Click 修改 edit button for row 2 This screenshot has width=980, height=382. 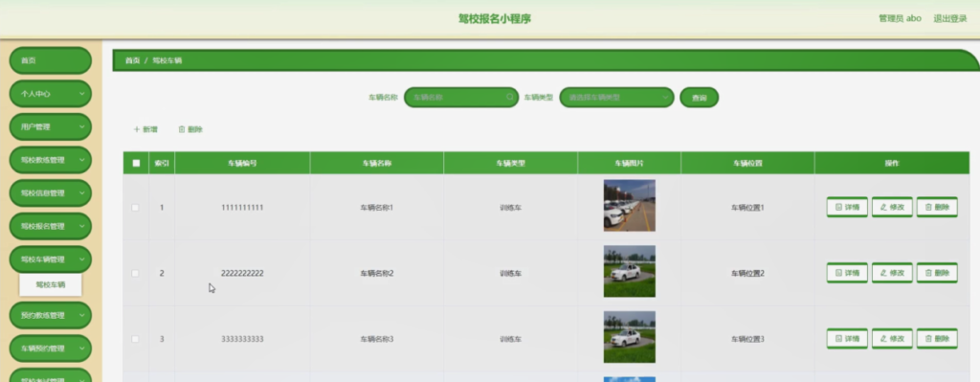892,273
